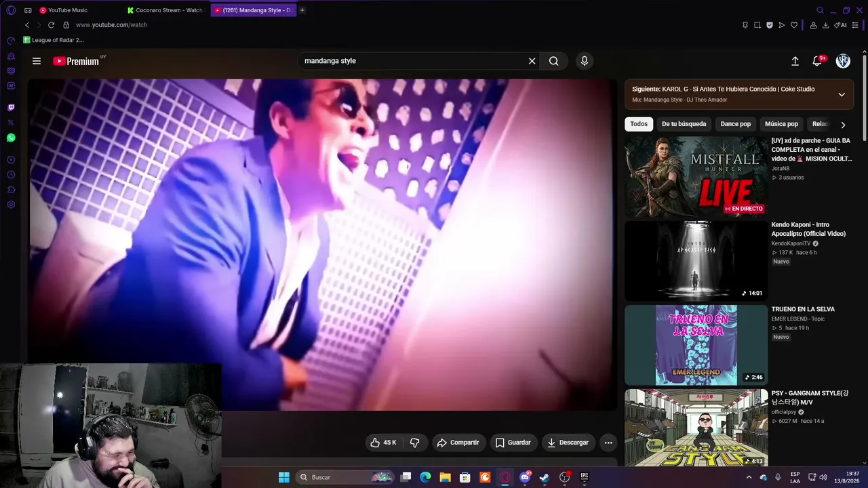868x488 pixels.
Task: Open Epic Games from the taskbar
Action: (x=584, y=477)
